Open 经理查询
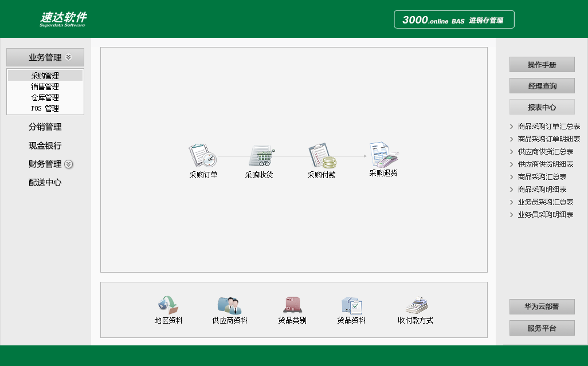 (541, 85)
